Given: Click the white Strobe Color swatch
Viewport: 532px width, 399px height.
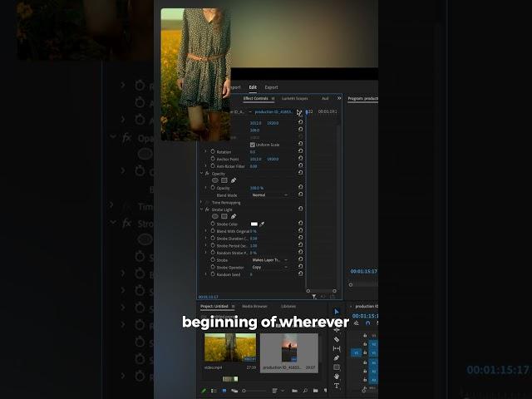Looking at the screenshot, I should point(254,224).
